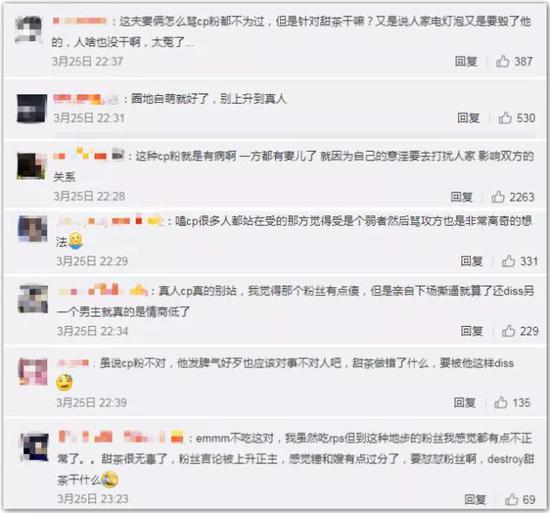Open avatar of the 22:37 commenter
Viewport: 550px width, 513px height.
(x=29, y=30)
